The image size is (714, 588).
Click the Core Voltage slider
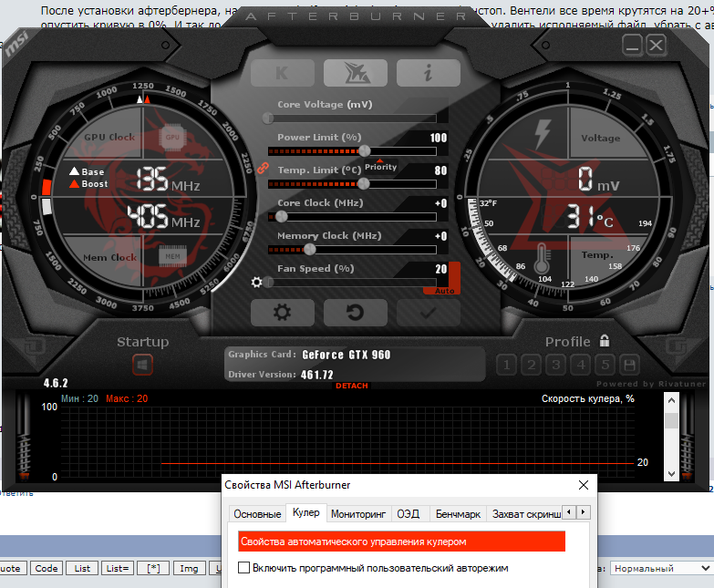352,119
